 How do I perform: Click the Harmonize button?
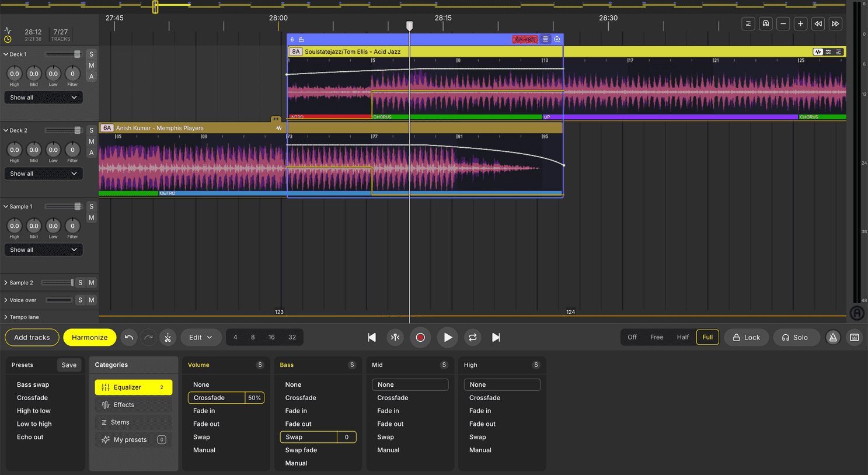(x=89, y=337)
